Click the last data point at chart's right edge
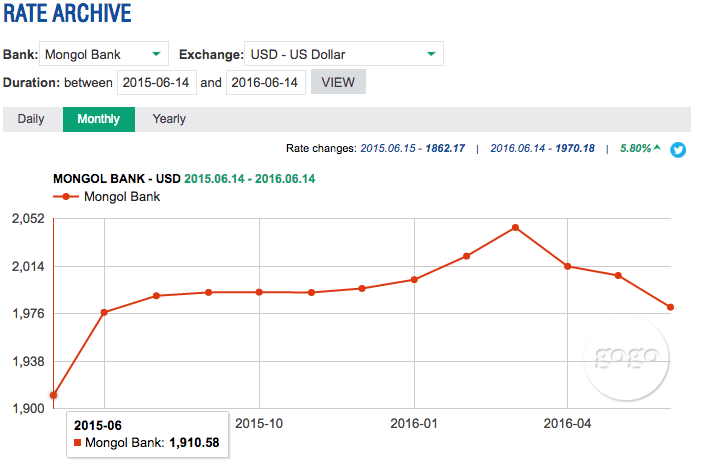The width and height of the screenshot is (701, 470). click(671, 307)
